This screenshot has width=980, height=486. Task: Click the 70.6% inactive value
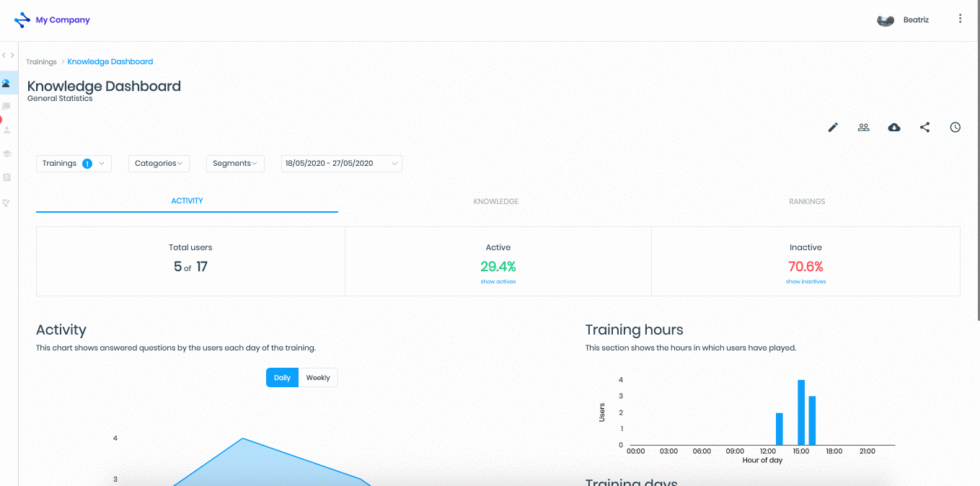[805, 267]
